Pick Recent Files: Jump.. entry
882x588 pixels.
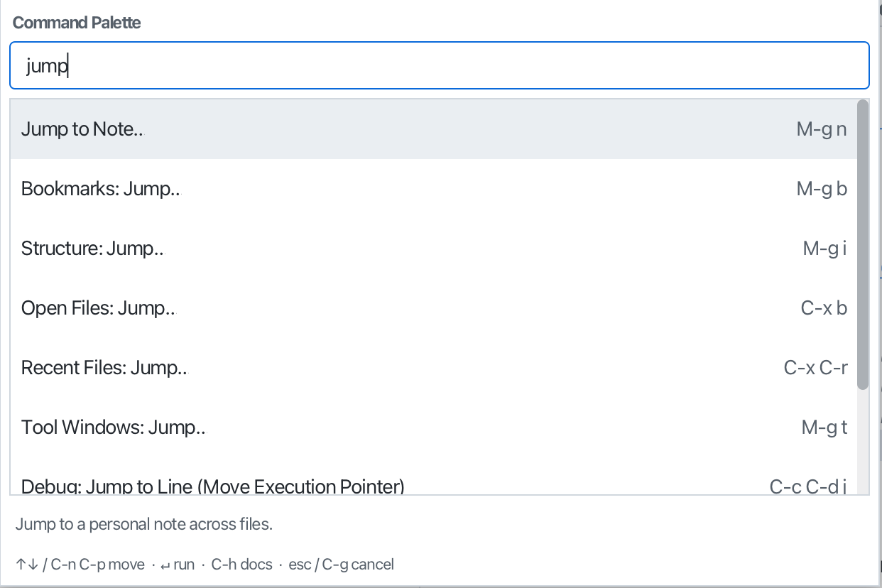434,368
